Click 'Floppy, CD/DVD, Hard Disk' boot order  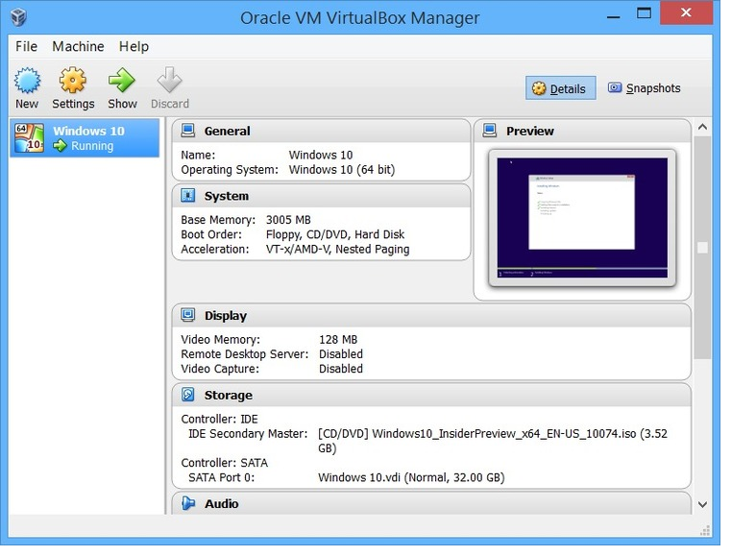[x=335, y=234]
